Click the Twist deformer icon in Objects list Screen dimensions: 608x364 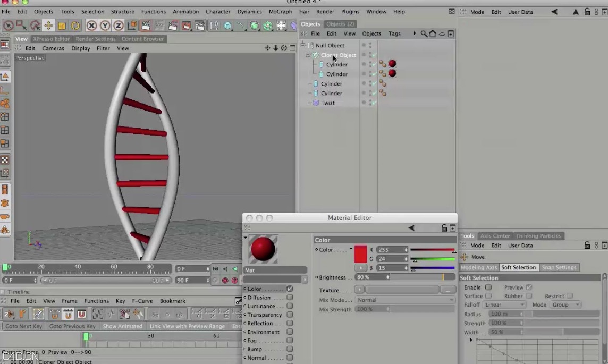[316, 103]
